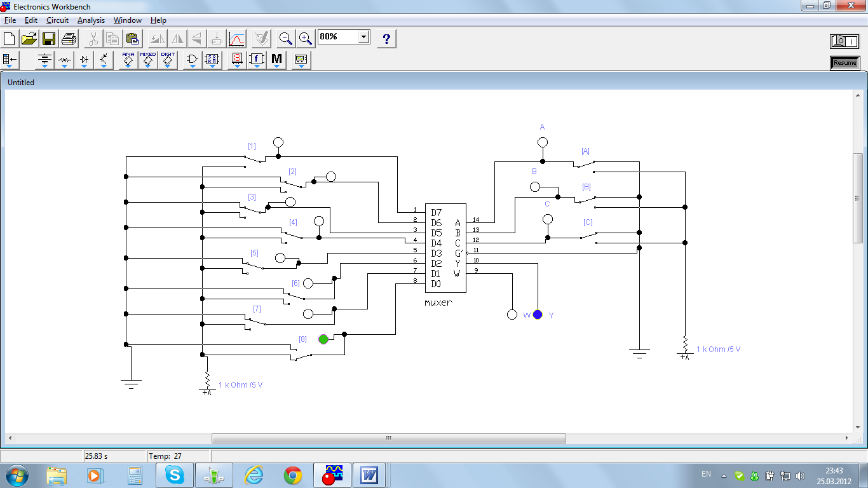
Task: Open the File menu
Action: [x=10, y=20]
